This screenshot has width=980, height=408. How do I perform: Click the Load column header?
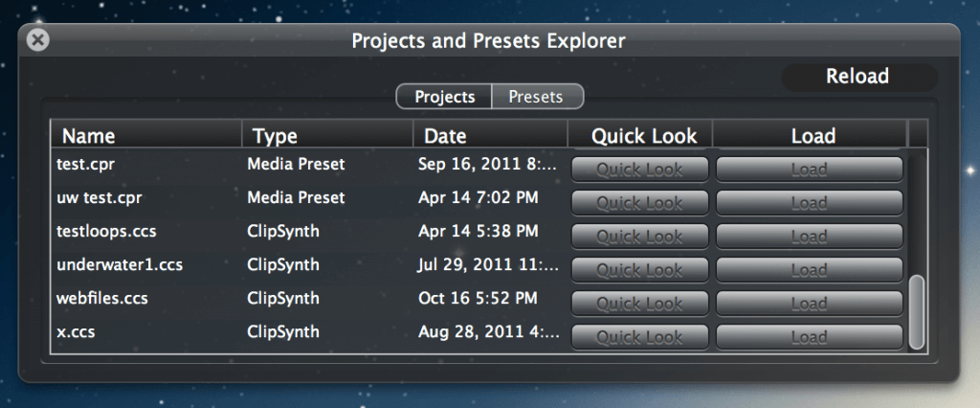click(810, 136)
